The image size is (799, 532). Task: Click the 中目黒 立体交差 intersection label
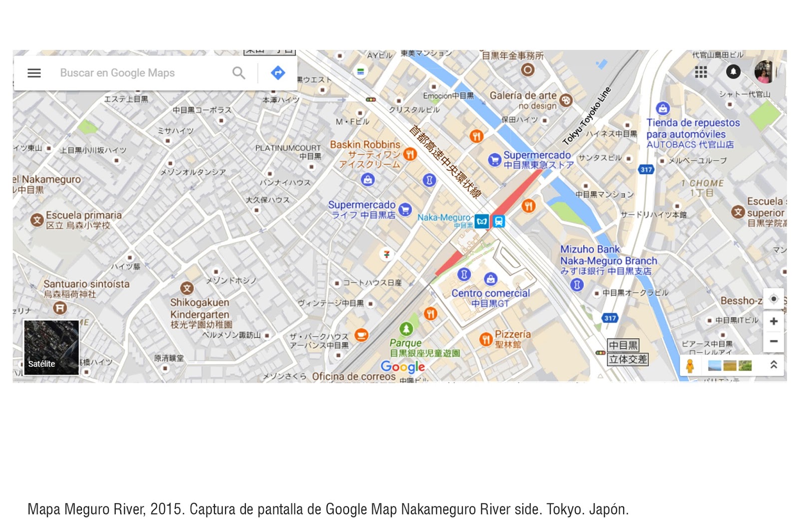(628, 352)
